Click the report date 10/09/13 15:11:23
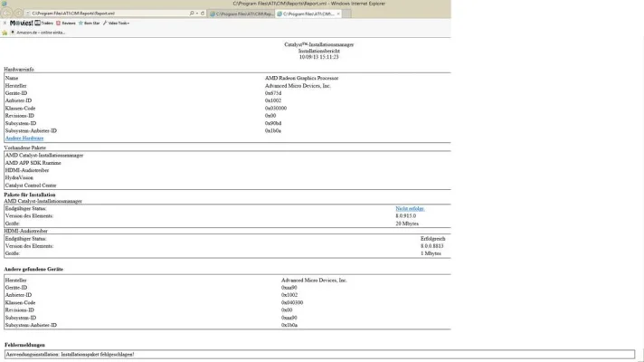 (x=318, y=57)
